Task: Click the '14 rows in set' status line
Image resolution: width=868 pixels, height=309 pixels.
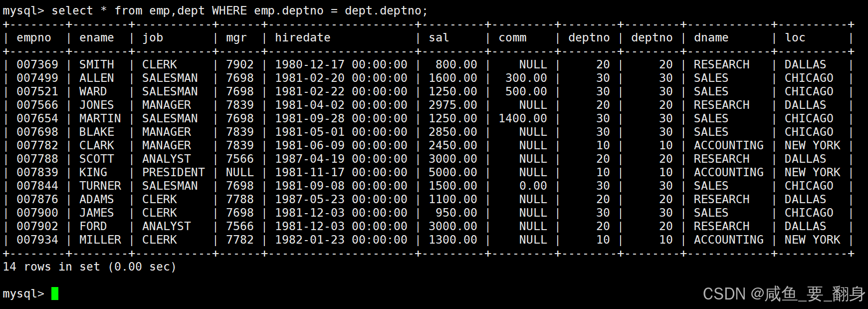Action: pos(90,267)
